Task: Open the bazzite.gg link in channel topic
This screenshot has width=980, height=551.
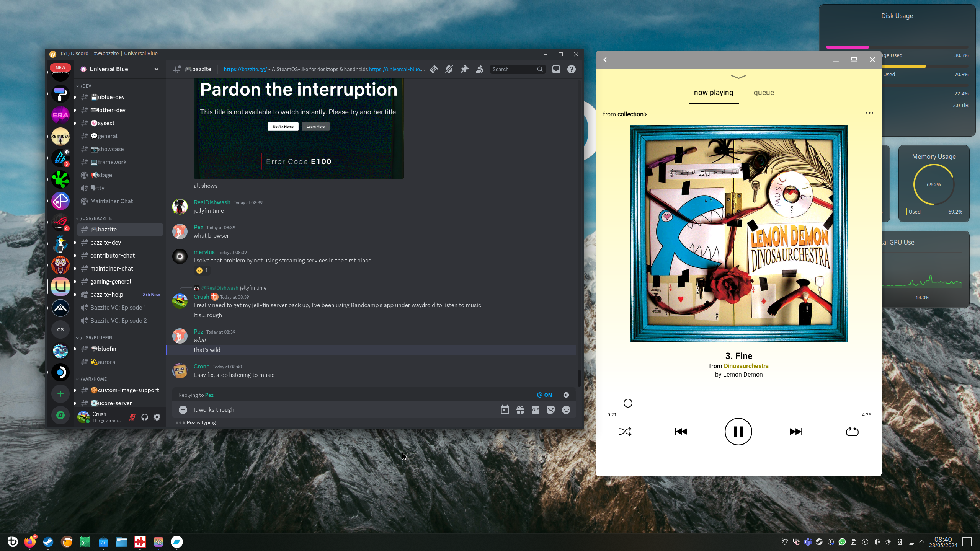Action: [245, 69]
